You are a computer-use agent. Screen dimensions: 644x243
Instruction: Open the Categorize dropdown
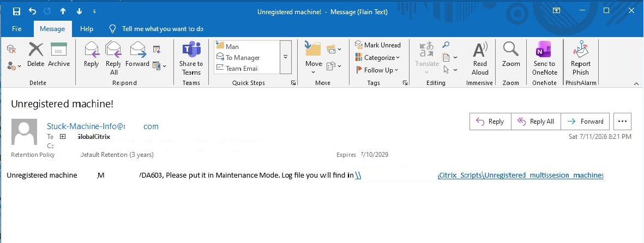377,57
